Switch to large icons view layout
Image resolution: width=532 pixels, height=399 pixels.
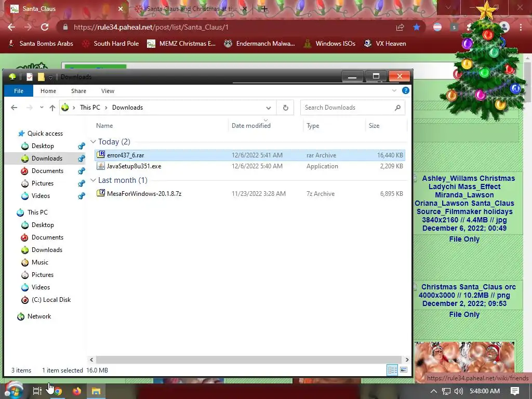point(404,370)
